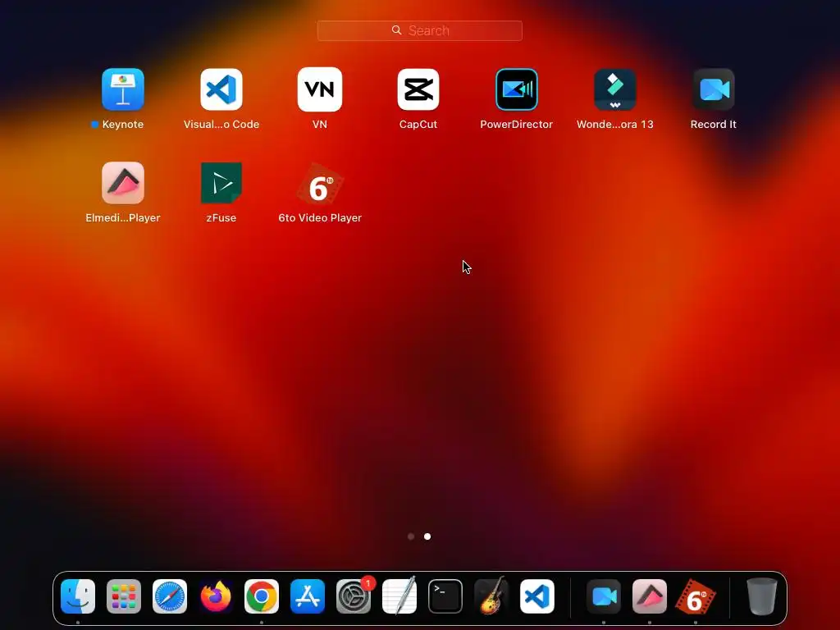The image size is (840, 630).
Task: Launch Visual Studio Code from Launchpad grid
Action: click(x=221, y=89)
